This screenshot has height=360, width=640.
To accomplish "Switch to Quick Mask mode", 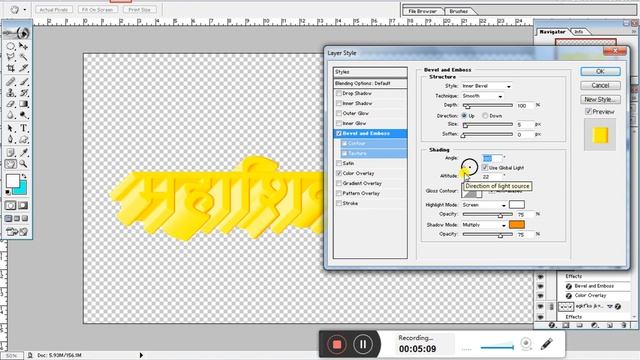I will pos(23,205).
